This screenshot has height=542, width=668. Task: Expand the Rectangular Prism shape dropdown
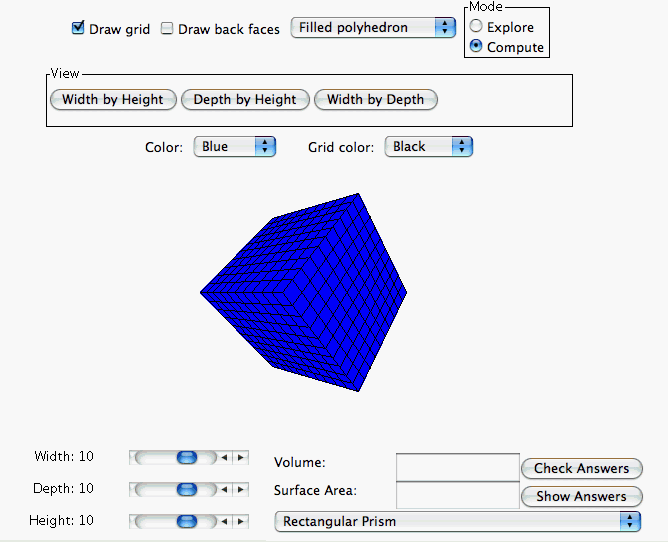pyautogui.click(x=457, y=521)
